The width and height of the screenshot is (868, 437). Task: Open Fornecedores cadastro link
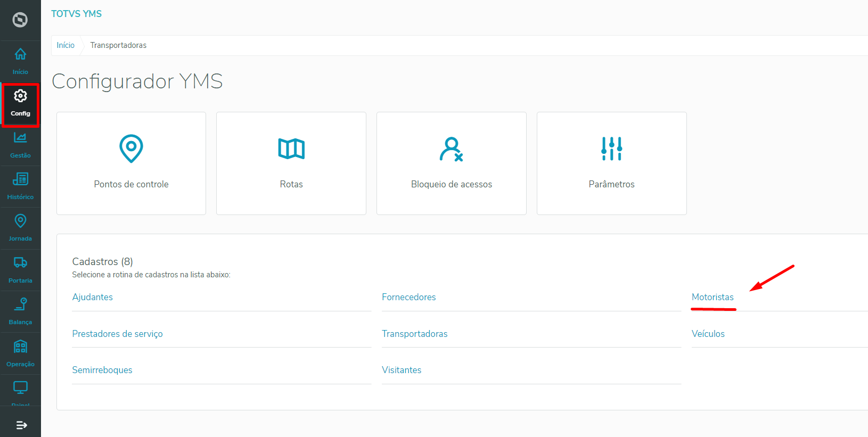coord(409,297)
